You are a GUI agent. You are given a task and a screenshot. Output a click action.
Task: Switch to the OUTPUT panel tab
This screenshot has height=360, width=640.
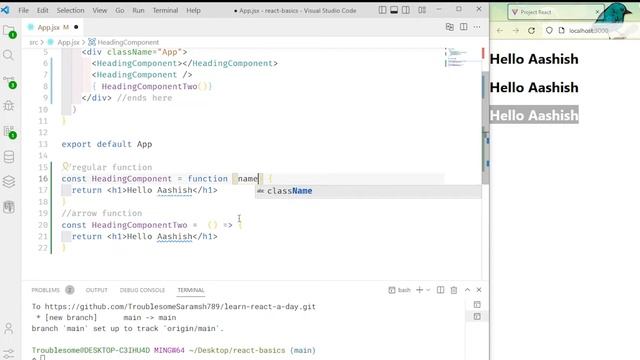pyautogui.click(x=96, y=290)
